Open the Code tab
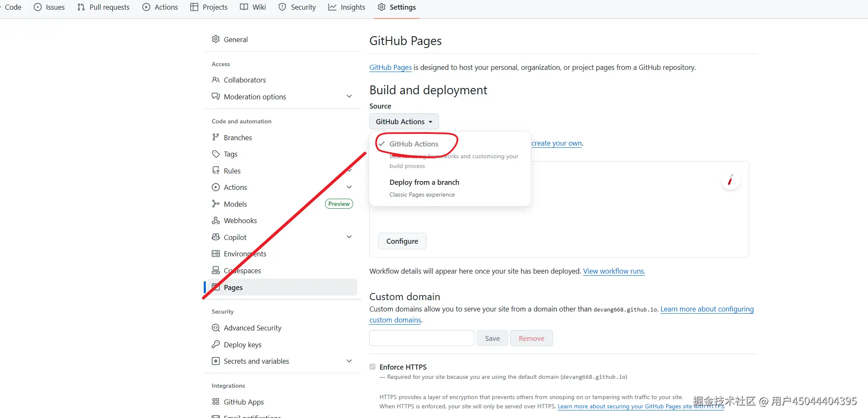Screen dimensions: 868x418 [x=13, y=7]
